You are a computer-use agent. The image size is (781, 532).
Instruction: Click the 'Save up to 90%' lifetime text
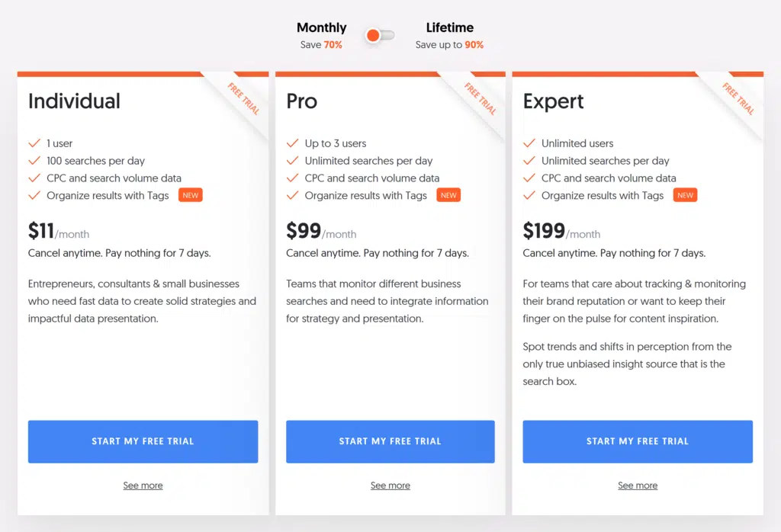tap(449, 45)
